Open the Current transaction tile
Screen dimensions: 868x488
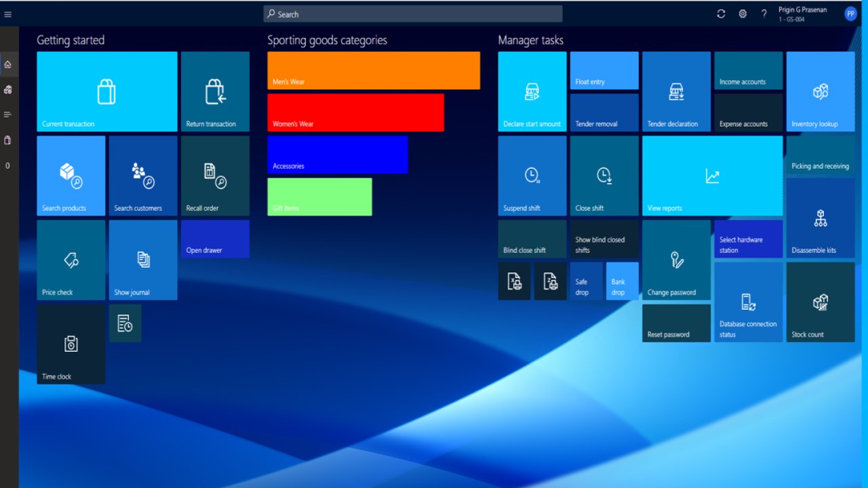click(x=107, y=91)
